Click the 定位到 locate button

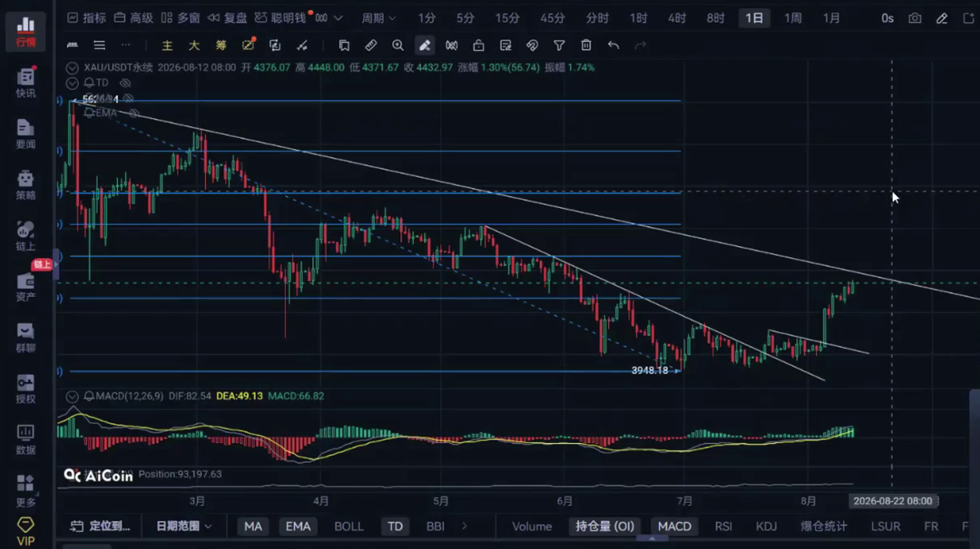coord(100,526)
